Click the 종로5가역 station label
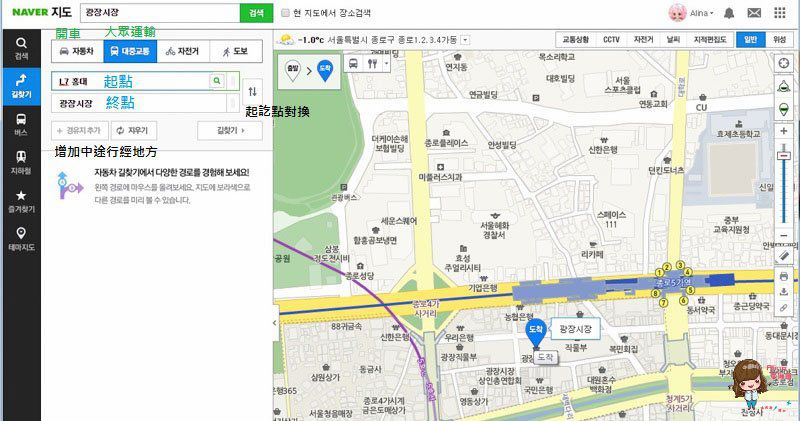This screenshot has height=421, width=800. [x=674, y=282]
